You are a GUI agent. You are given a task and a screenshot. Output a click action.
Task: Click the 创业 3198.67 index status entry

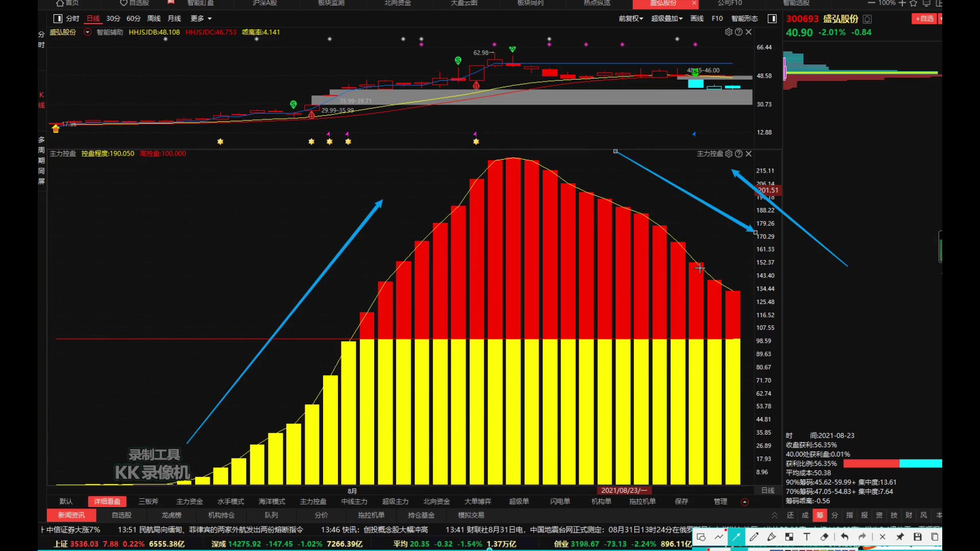pos(623,544)
